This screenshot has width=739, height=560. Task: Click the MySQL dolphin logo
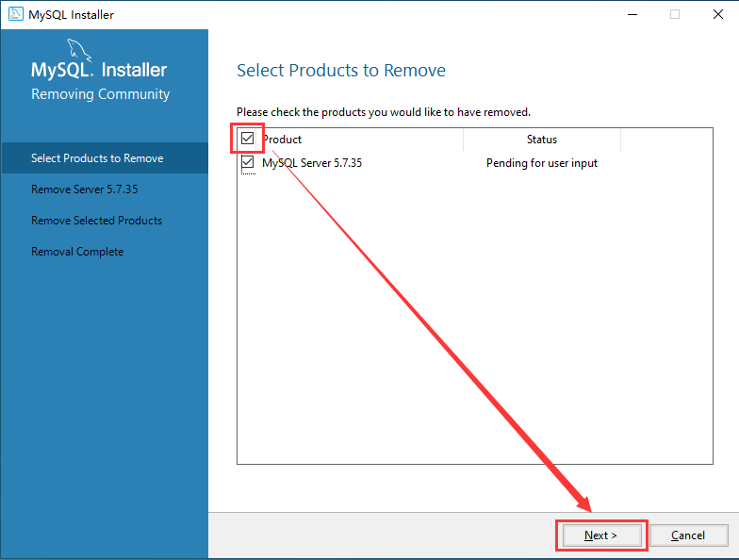click(79, 49)
